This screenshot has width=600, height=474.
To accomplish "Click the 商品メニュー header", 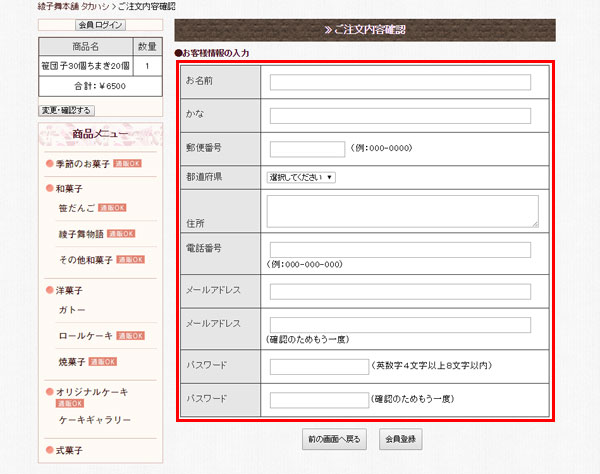I will click(100, 134).
